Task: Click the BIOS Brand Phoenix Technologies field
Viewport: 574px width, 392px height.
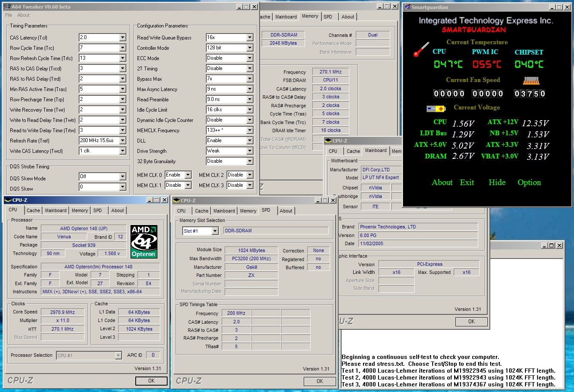Action: pyautogui.click(x=418, y=227)
